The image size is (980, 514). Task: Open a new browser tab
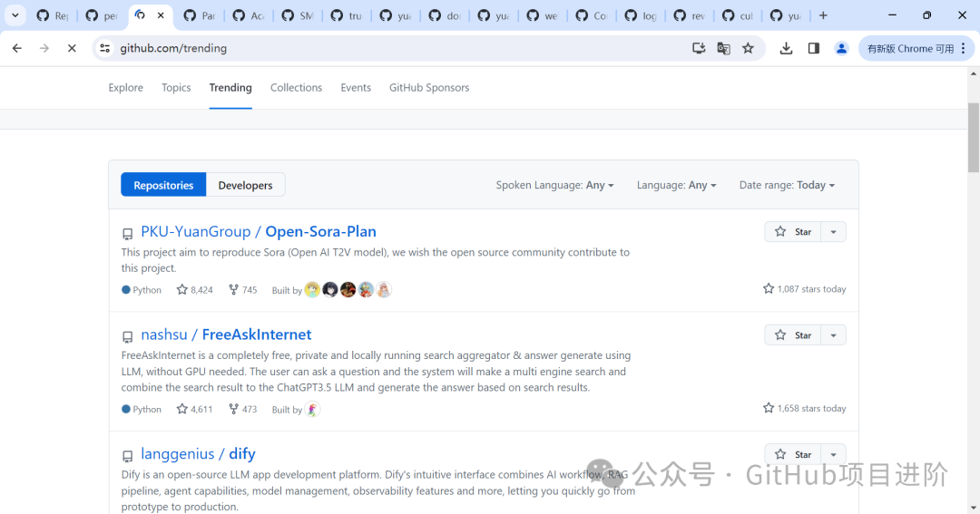tap(823, 15)
